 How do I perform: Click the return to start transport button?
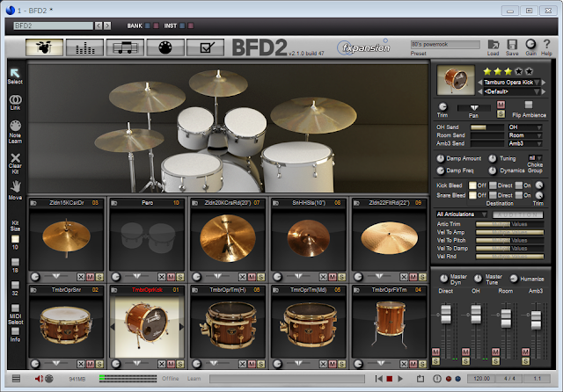378,379
